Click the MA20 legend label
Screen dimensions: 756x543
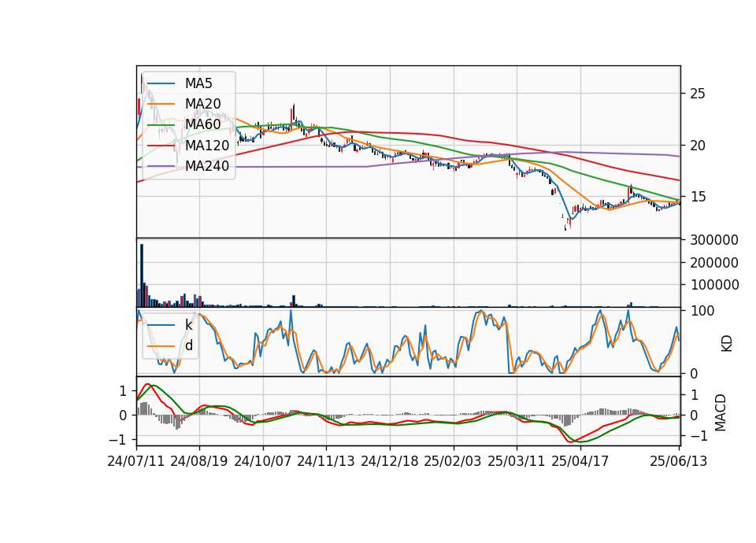pyautogui.click(x=202, y=104)
